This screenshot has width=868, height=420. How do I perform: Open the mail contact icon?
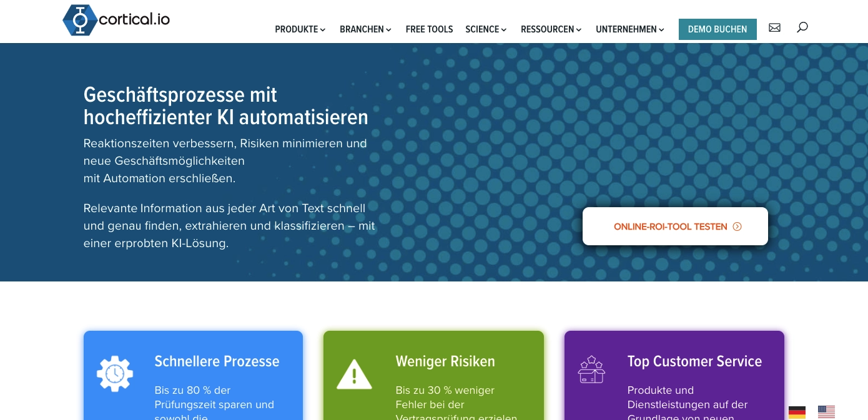click(x=774, y=27)
